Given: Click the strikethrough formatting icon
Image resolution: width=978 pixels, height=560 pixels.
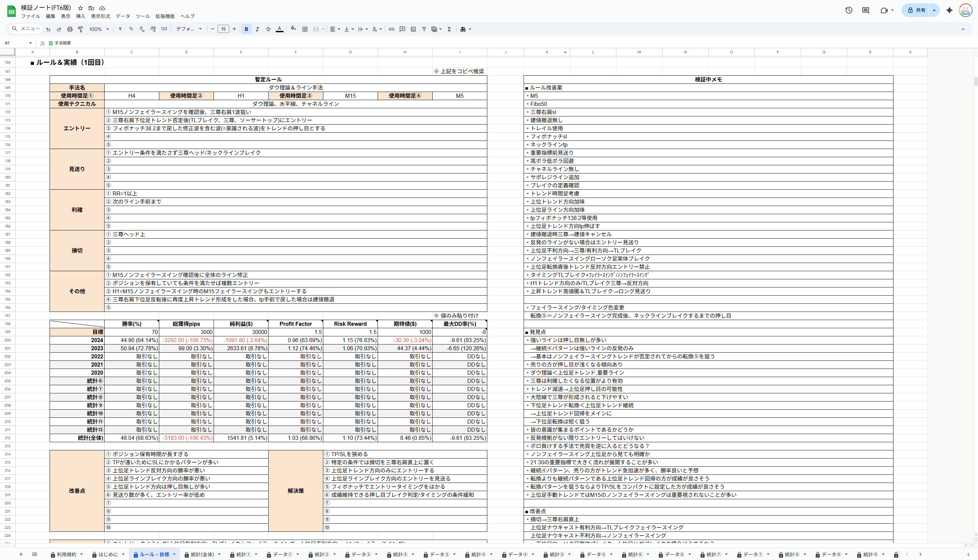Looking at the screenshot, I should pos(268,29).
